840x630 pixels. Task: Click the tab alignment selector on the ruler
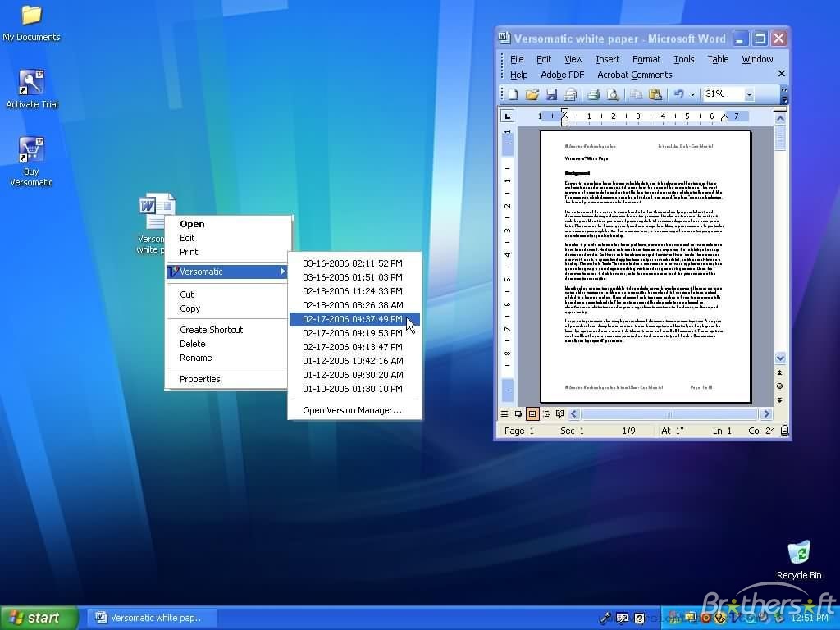coord(507,116)
